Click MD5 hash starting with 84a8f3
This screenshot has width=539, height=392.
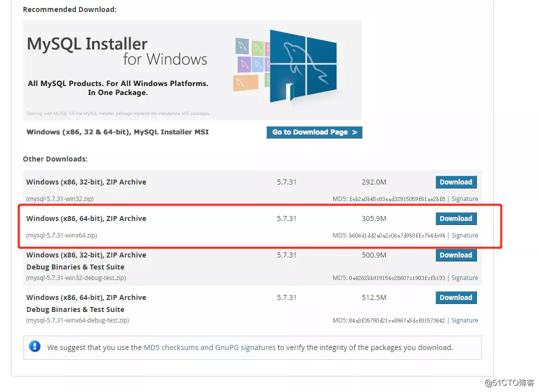[397, 320]
